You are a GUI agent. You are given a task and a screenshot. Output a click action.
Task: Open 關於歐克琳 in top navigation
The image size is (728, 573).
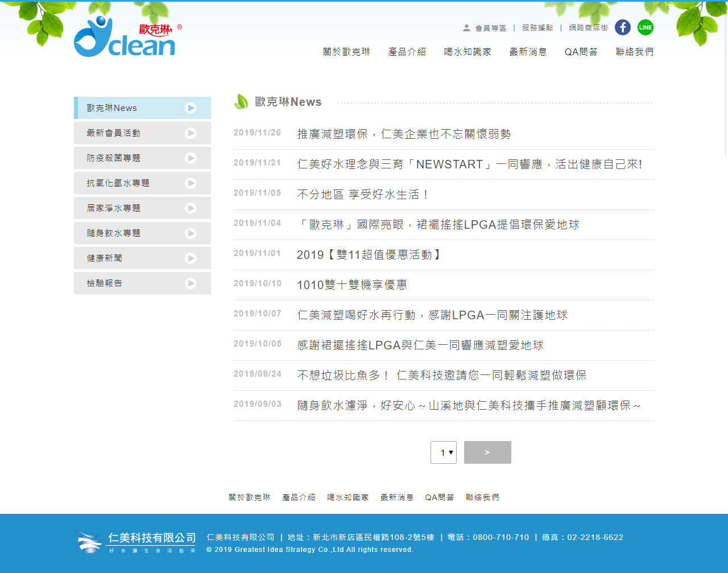point(347,52)
